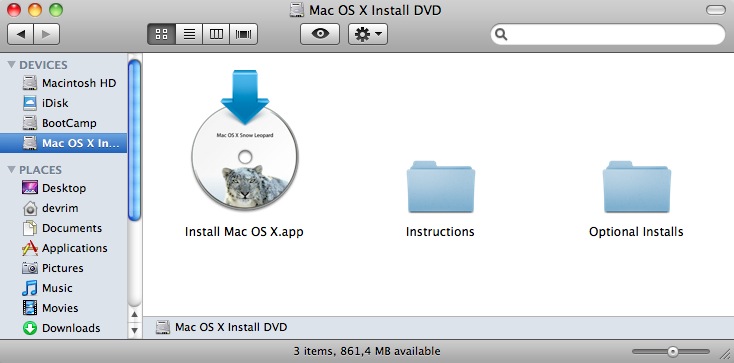Select Macintosh HD label in sidebar
Image resolution: width=734 pixels, height=363 pixels.
[79, 83]
